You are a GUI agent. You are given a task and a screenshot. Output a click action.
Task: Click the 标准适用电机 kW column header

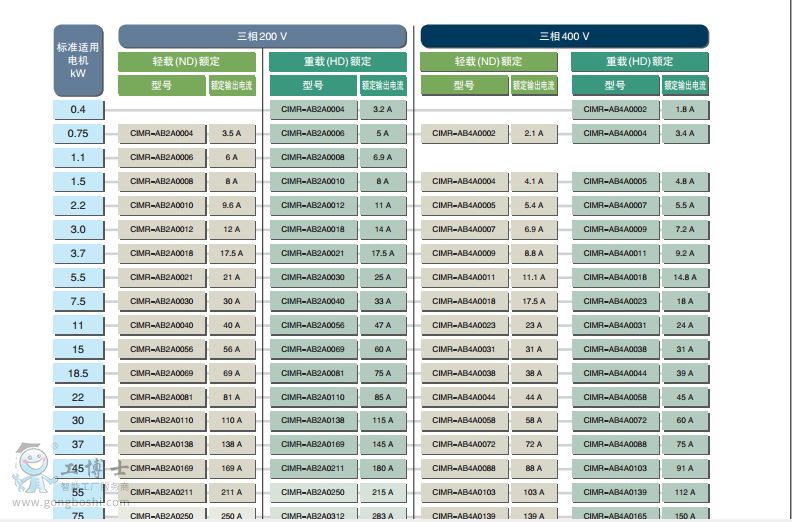pos(78,60)
